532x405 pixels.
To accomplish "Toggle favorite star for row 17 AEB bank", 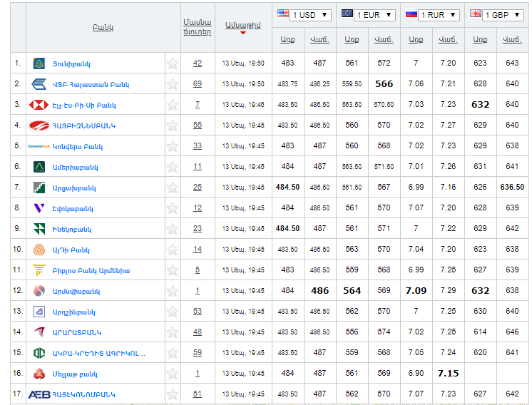I will [173, 394].
